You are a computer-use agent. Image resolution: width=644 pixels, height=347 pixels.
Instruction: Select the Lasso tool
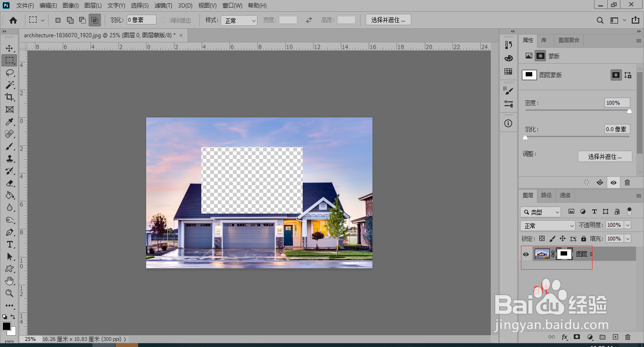[x=9, y=73]
